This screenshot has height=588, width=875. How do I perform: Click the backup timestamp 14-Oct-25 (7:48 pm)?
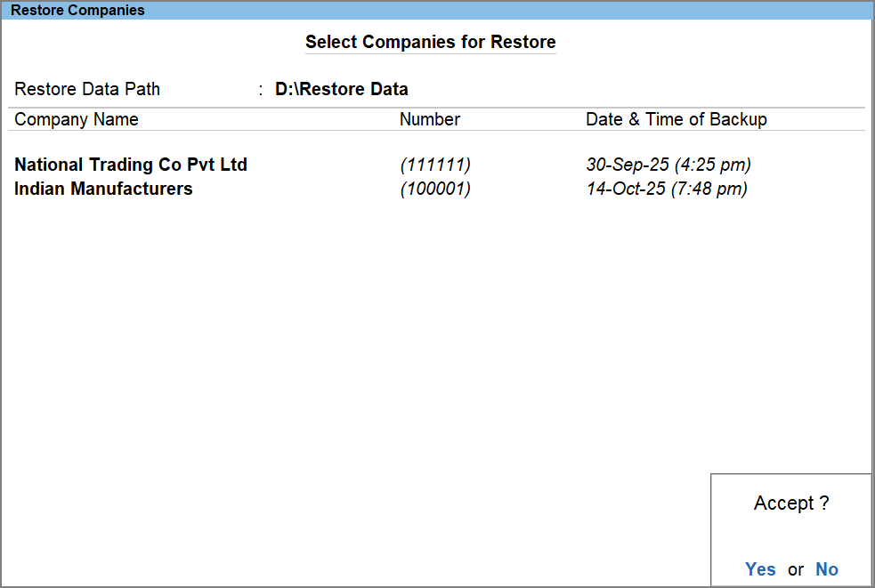668,189
